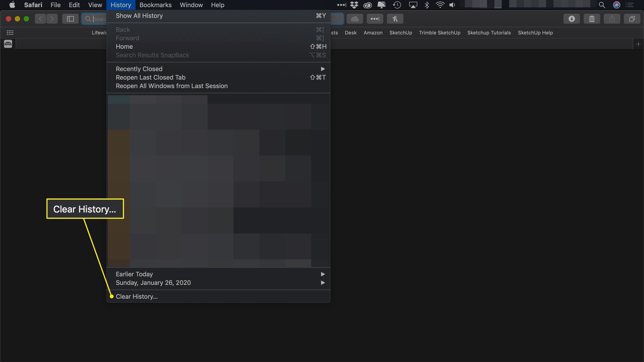This screenshot has height=362, width=644.
Task: Click Reopen Last Closed Tab option
Action: (150, 77)
